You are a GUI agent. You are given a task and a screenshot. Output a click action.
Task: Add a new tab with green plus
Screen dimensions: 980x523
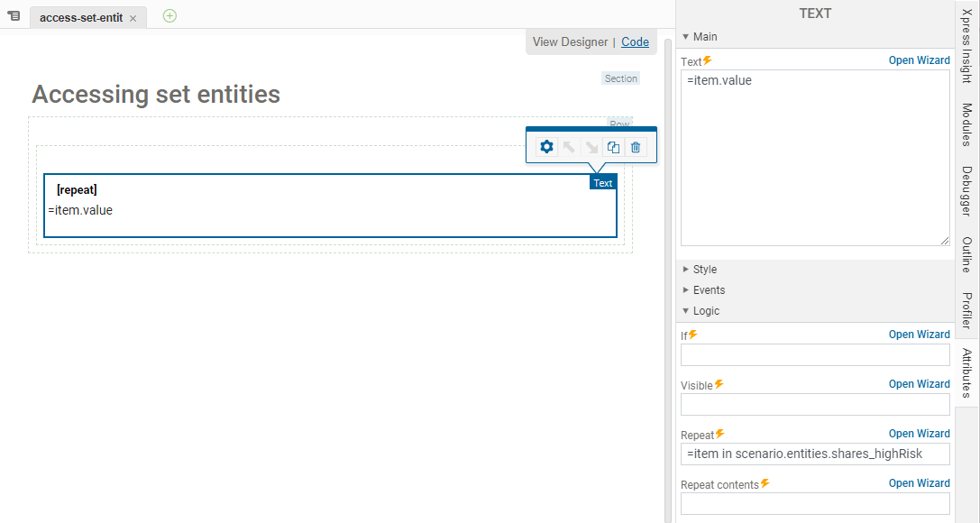click(x=169, y=16)
